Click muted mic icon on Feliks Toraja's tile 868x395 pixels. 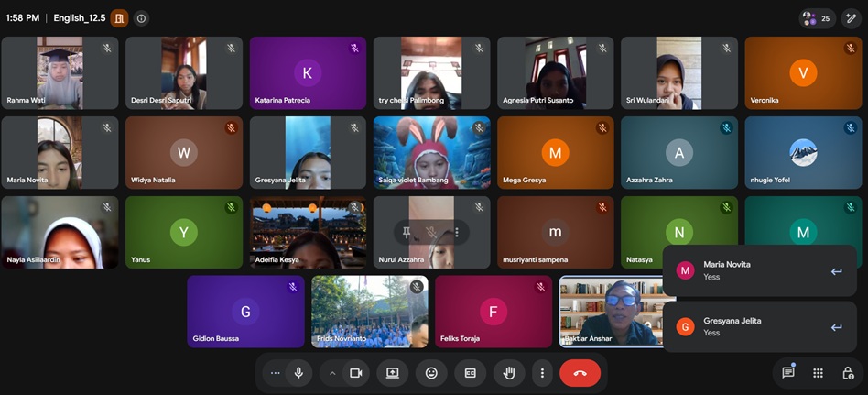coord(541,287)
